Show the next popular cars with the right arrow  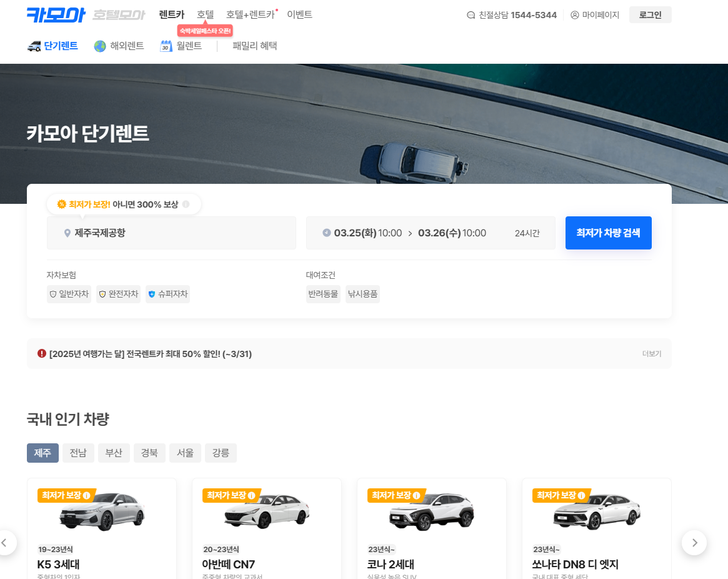pyautogui.click(x=694, y=543)
